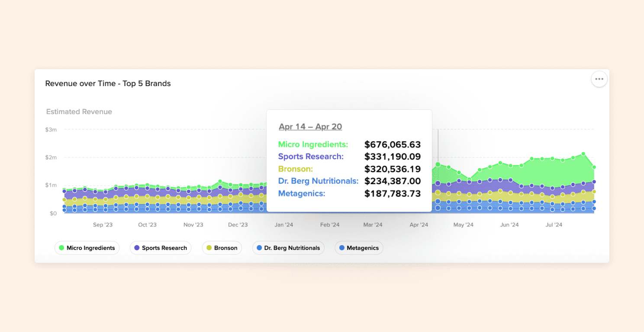644x332 pixels.
Task: Click the Dec '23 x-axis label
Action: point(238,225)
